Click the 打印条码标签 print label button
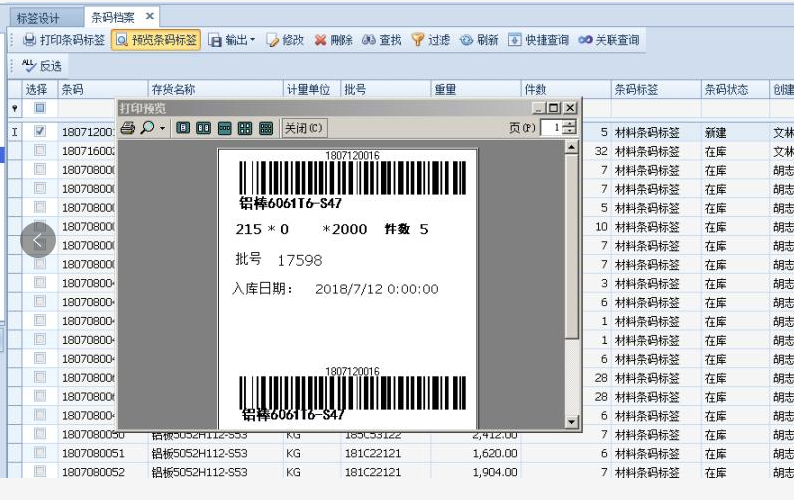Viewport: 794px width, 500px height. pyautogui.click(x=64, y=40)
